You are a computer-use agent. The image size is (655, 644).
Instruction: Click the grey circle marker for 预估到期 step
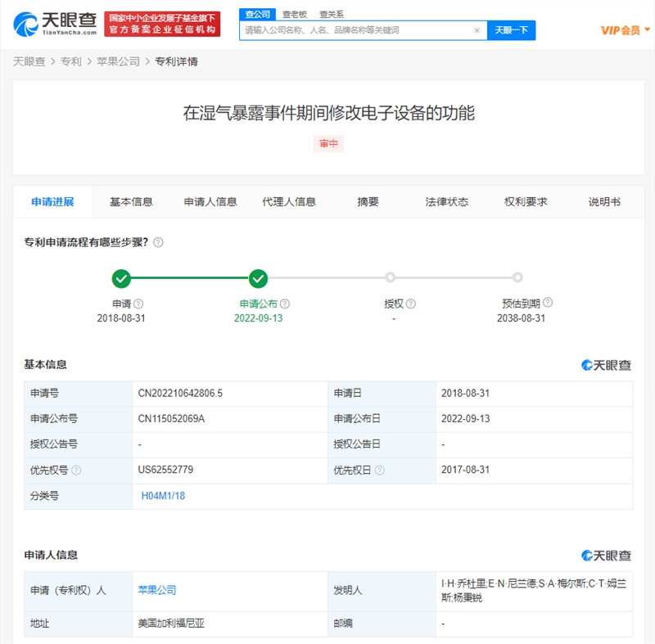[x=517, y=277]
